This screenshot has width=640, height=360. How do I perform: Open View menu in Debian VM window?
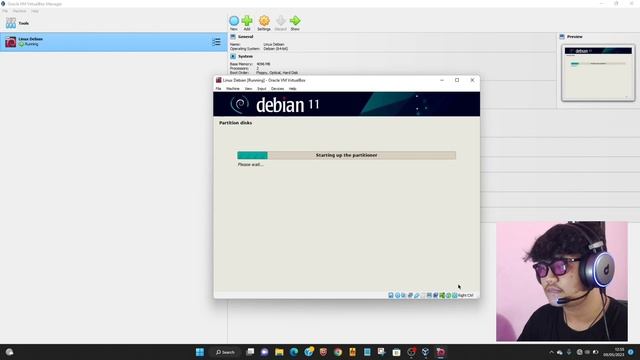click(x=248, y=89)
